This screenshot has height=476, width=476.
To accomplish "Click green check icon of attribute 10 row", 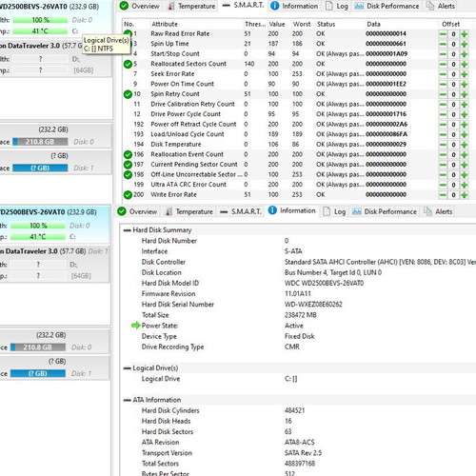I will coord(128,94).
